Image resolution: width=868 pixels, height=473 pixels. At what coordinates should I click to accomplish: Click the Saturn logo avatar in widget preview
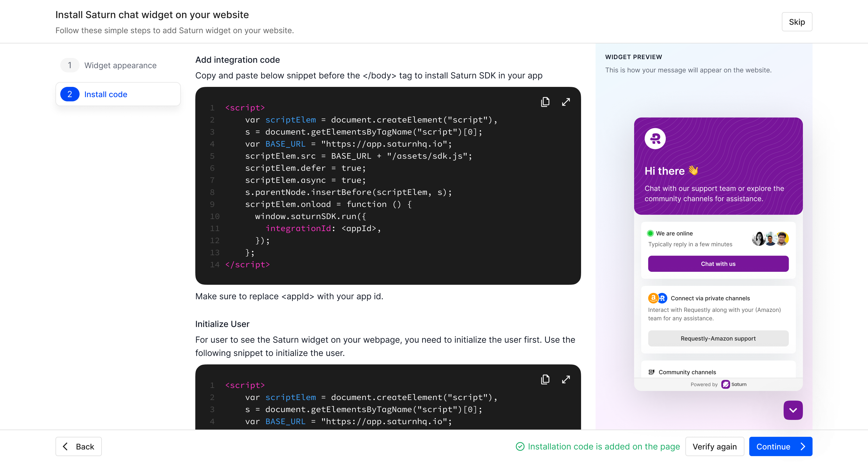[x=655, y=139]
